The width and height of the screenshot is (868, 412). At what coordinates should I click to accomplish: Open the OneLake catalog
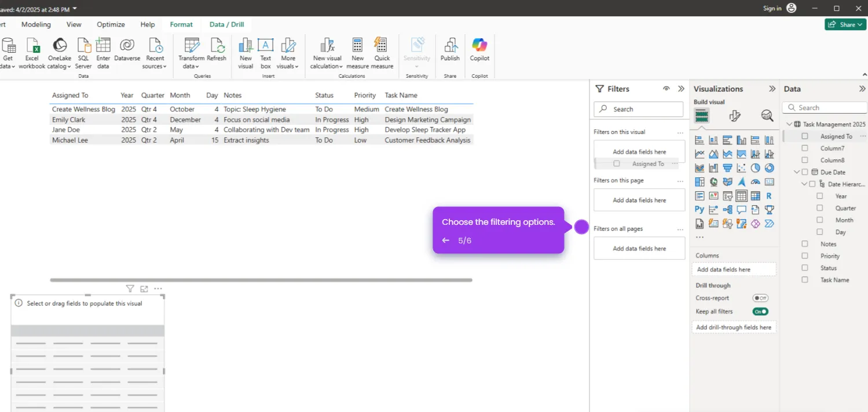60,53
